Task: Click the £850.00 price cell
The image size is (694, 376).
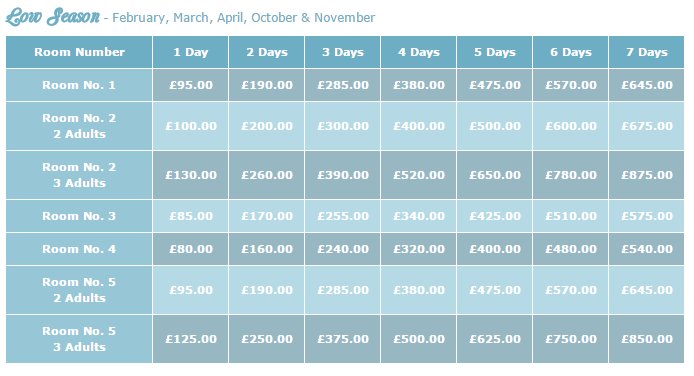Action: pyautogui.click(x=647, y=339)
